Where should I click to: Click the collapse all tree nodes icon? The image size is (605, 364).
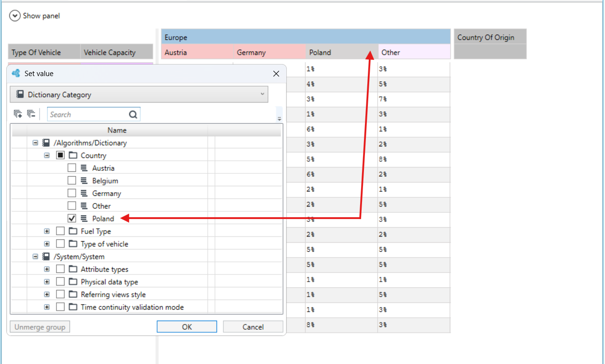pos(31,114)
